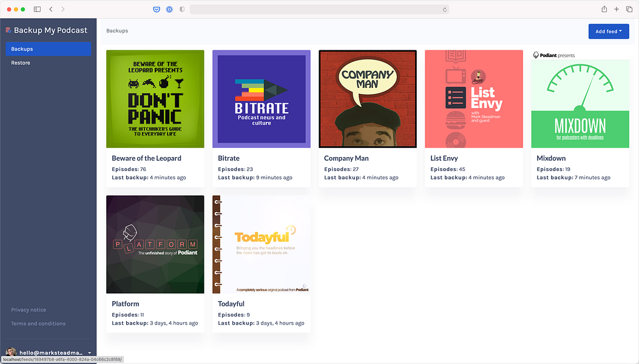This screenshot has height=364, width=639.
Task: Open the Privacy notice link
Action: 29,310
